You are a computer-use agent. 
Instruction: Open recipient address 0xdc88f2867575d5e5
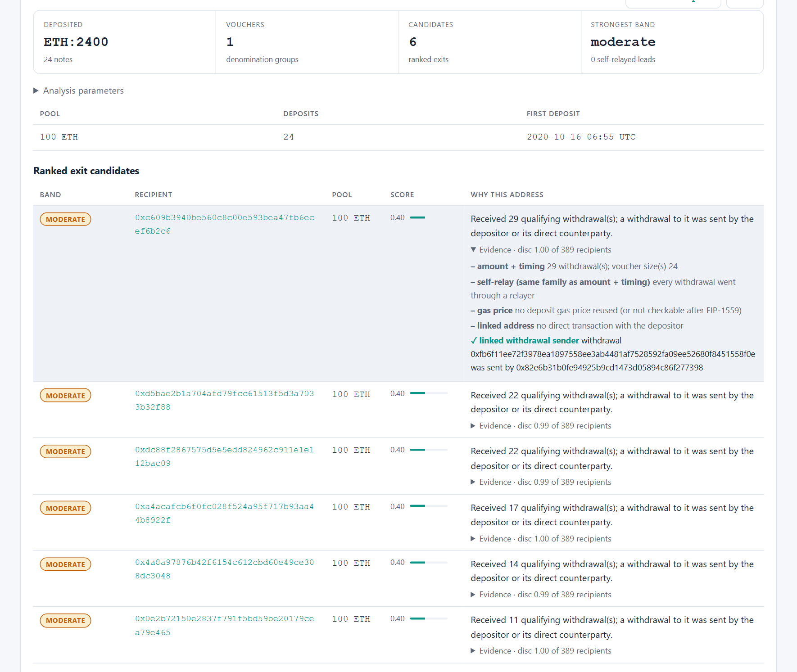[x=225, y=456]
